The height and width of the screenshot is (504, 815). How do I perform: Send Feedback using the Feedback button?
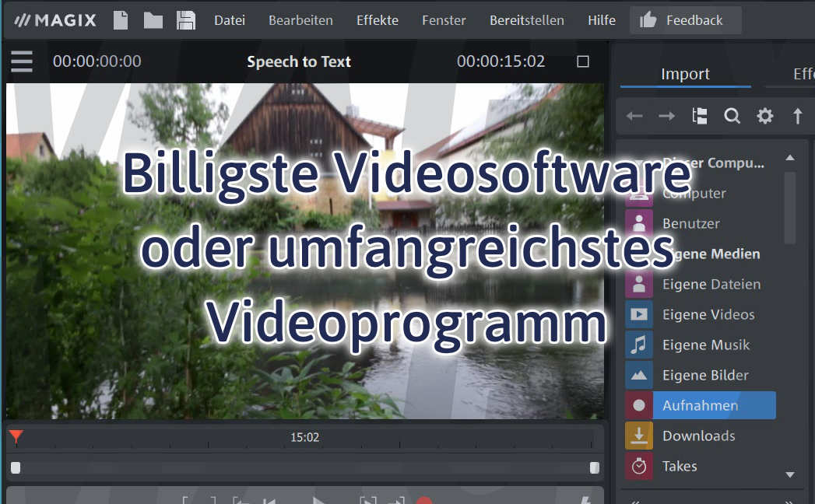pos(685,20)
